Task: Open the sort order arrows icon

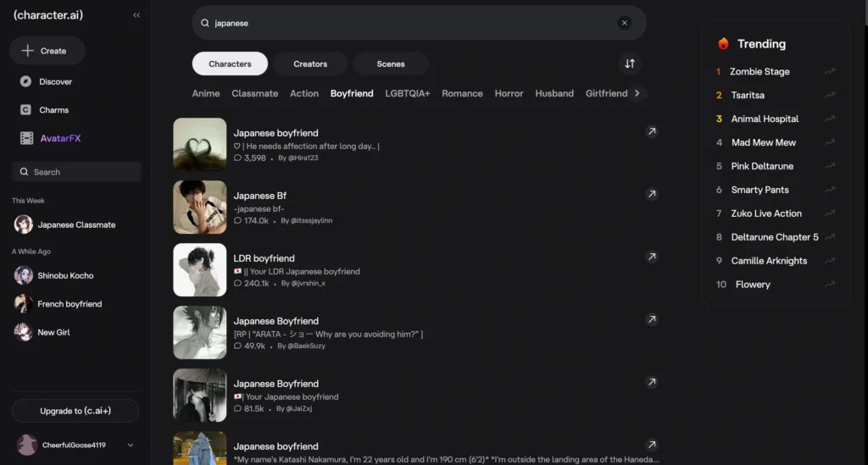Action: (630, 64)
